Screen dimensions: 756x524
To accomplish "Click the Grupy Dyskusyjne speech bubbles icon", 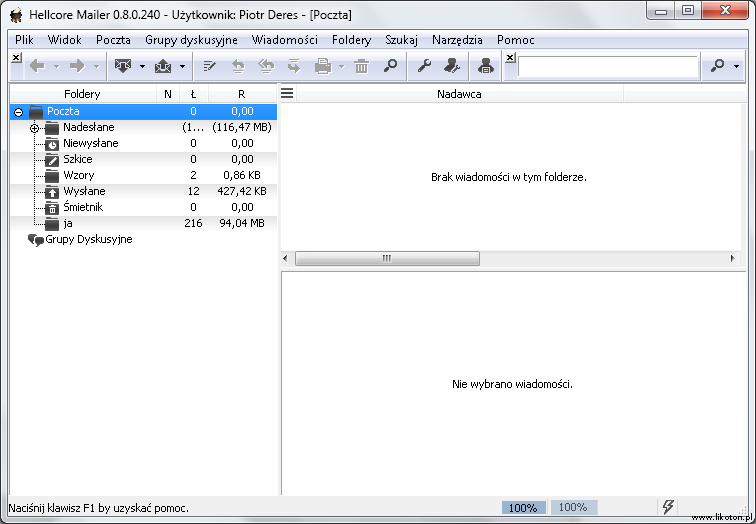I will pyautogui.click(x=36, y=240).
